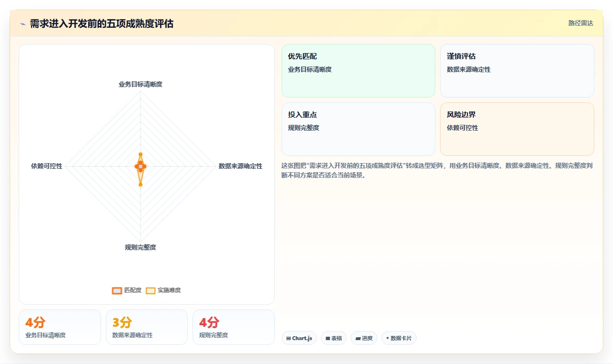The width and height of the screenshot is (613, 364).
Task: Open the 风险边界 card
Action: click(517, 129)
